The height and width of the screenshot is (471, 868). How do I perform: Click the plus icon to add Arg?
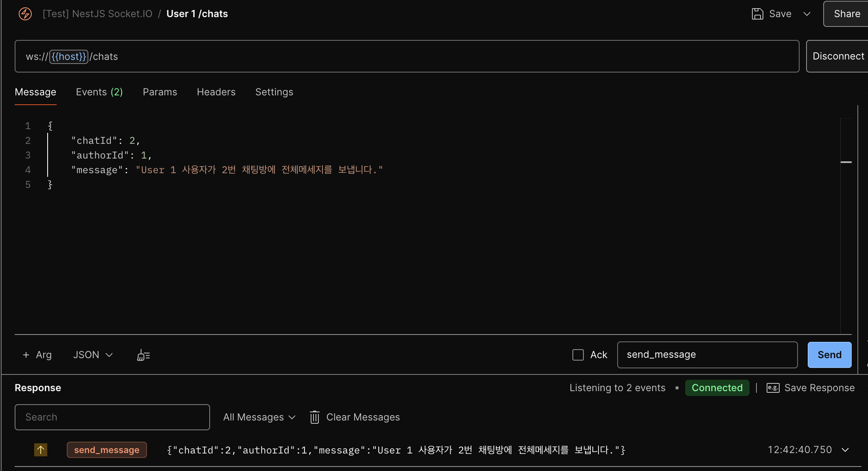click(x=26, y=355)
